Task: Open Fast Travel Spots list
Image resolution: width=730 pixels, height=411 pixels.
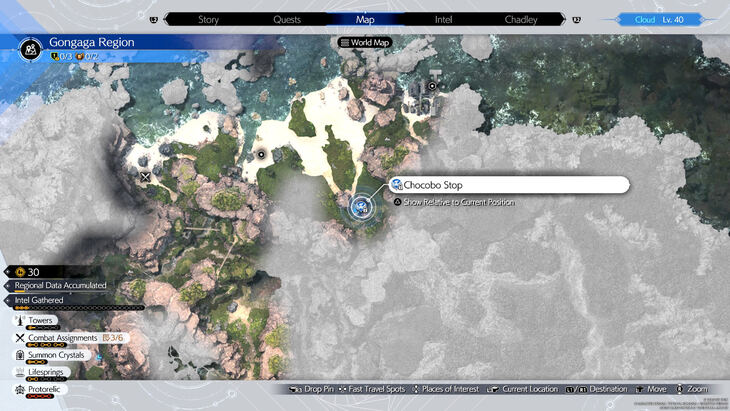Action: (x=376, y=389)
